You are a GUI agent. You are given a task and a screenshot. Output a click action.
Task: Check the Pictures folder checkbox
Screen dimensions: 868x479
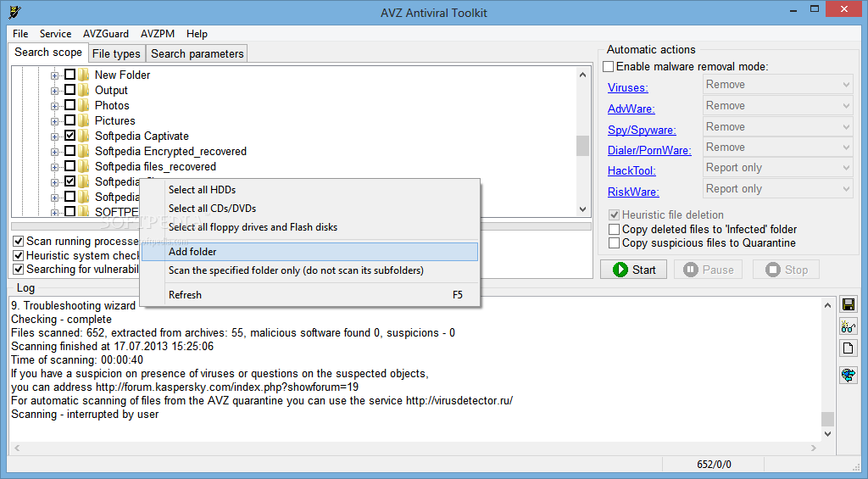[x=70, y=120]
